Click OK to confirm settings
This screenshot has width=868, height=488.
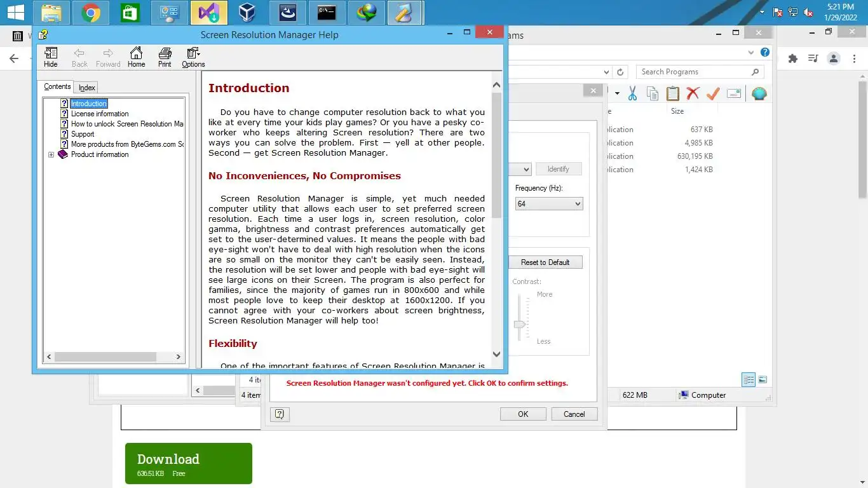[523, 414]
